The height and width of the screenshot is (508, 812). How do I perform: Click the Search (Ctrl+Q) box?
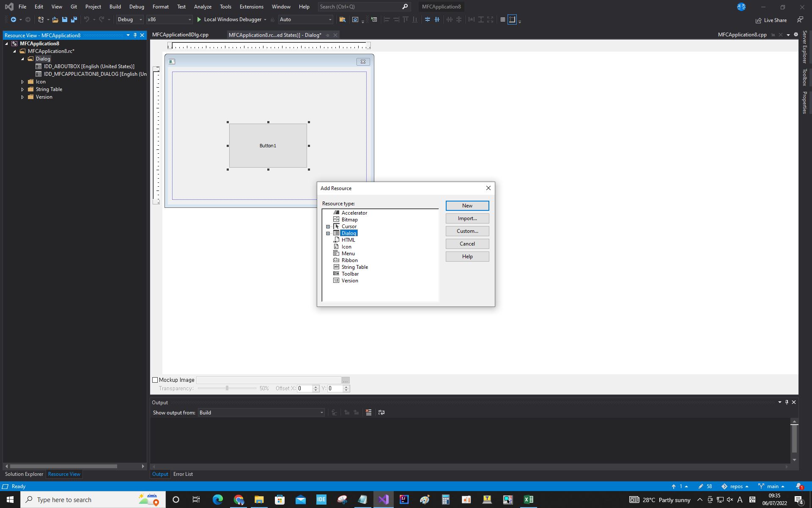pyautogui.click(x=364, y=7)
